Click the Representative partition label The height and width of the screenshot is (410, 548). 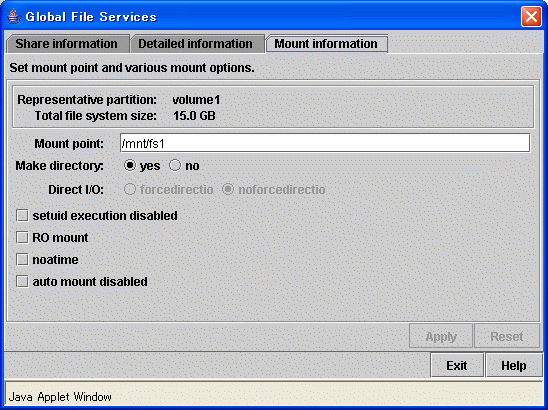coord(87,100)
